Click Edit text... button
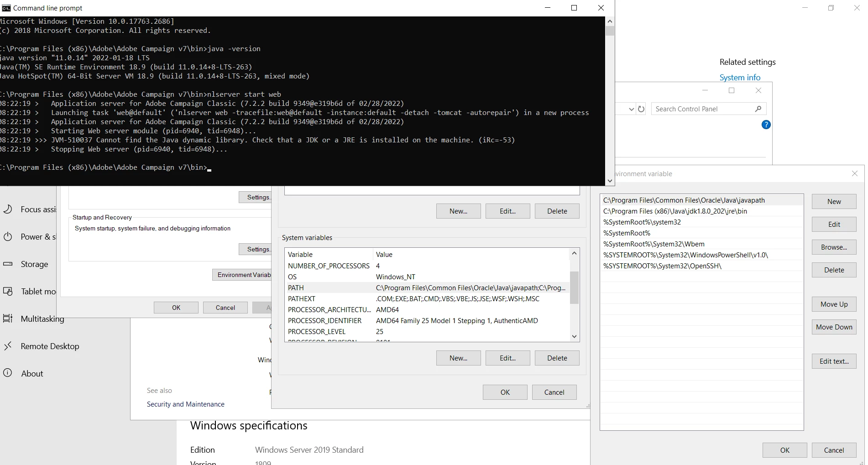 (x=834, y=361)
